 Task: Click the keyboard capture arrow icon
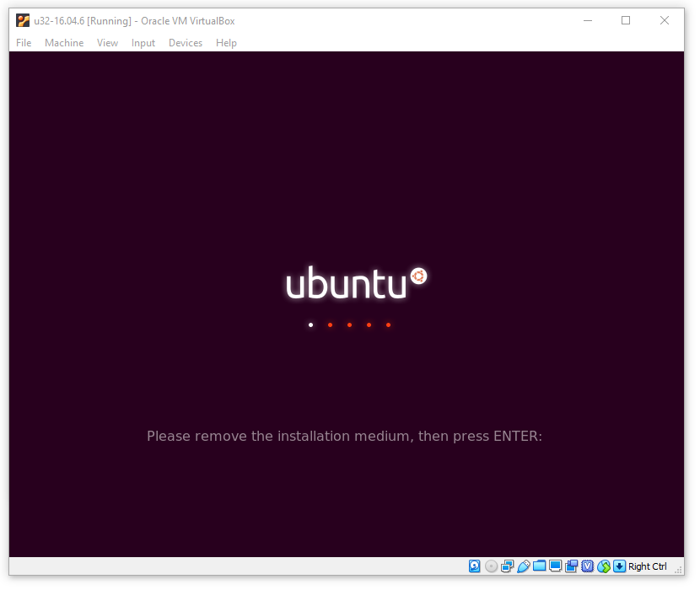click(619, 566)
